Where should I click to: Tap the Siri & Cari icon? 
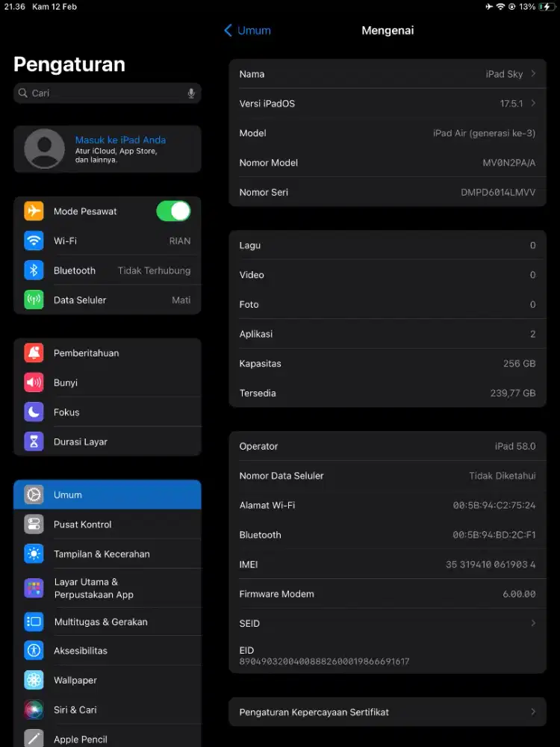click(34, 710)
